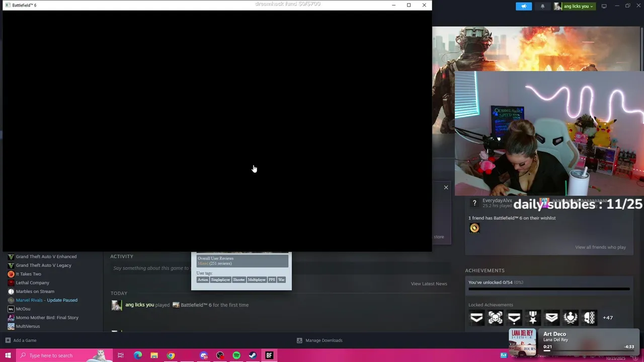
Task: Click the Lethal Company game icon
Action: (11, 283)
